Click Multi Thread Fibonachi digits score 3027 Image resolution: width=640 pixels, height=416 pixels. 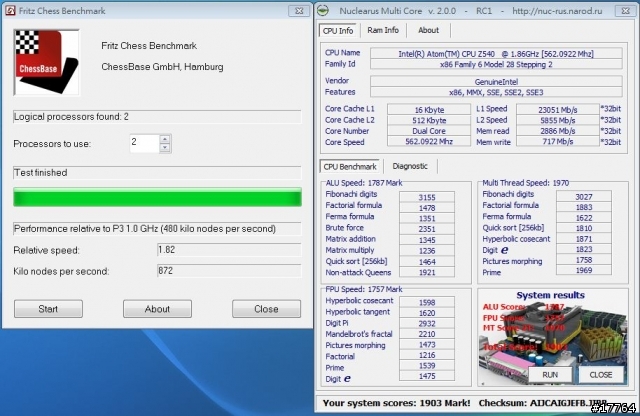pos(584,197)
